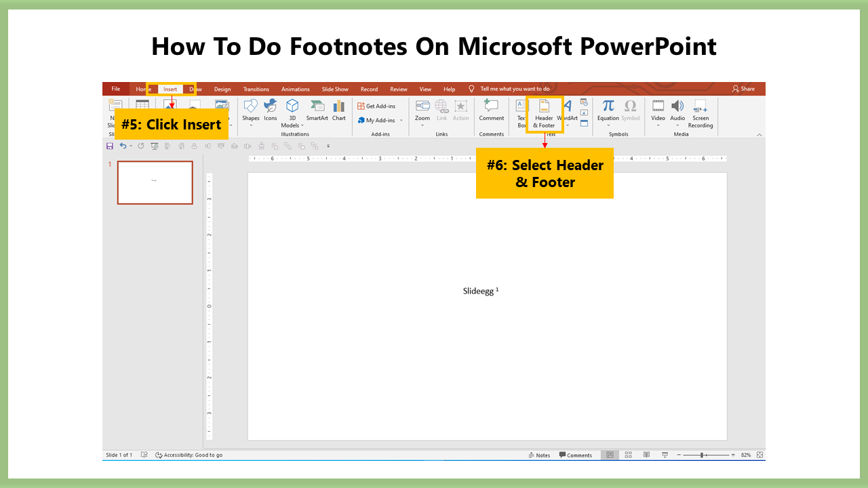Click the Fit slide to window icon
868x488 pixels.
[759, 455]
